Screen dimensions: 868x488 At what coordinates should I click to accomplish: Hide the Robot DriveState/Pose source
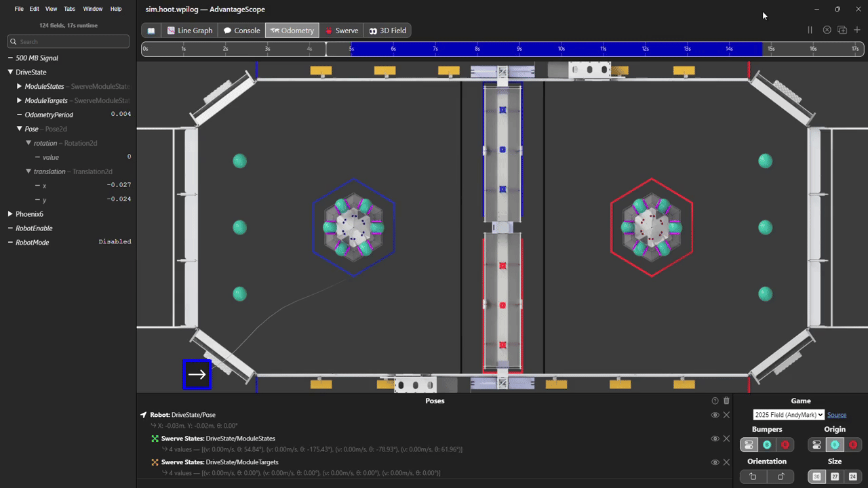pyautogui.click(x=715, y=415)
